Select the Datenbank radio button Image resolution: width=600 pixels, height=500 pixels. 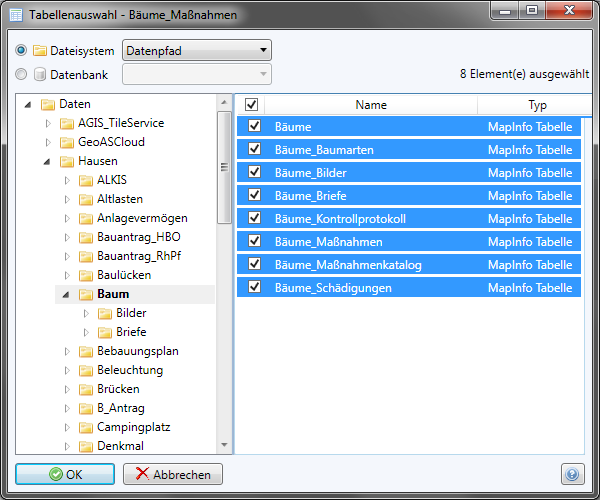(x=22, y=73)
